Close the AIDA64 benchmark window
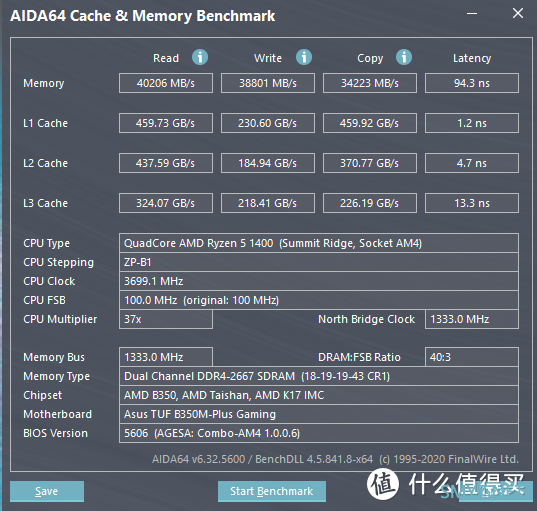The height and width of the screenshot is (511, 537). coord(517,13)
